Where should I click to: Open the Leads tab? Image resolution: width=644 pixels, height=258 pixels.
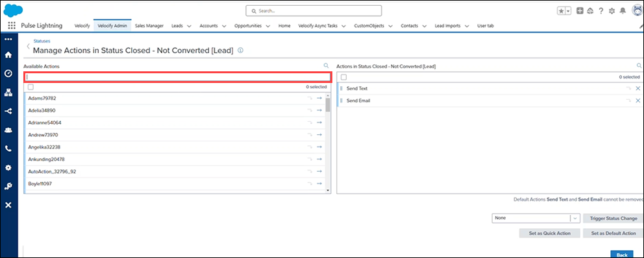[177, 26]
